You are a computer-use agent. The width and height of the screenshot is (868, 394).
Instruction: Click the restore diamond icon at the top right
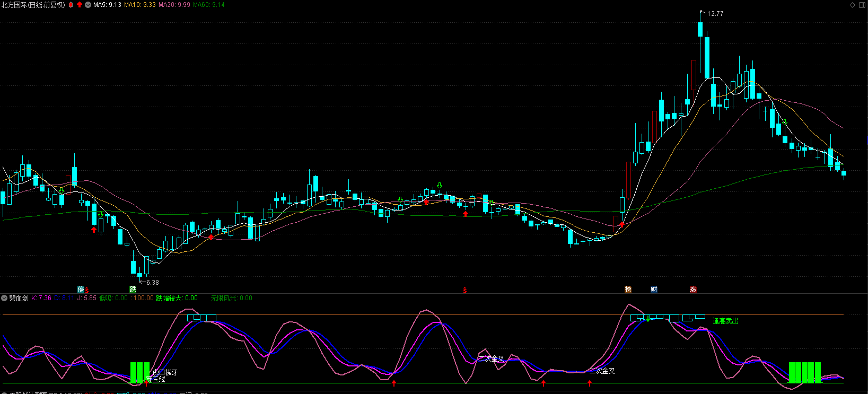point(853,5)
